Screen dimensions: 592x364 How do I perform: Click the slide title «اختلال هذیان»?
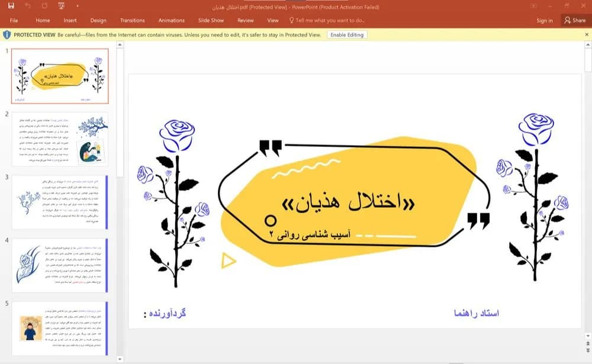click(348, 202)
